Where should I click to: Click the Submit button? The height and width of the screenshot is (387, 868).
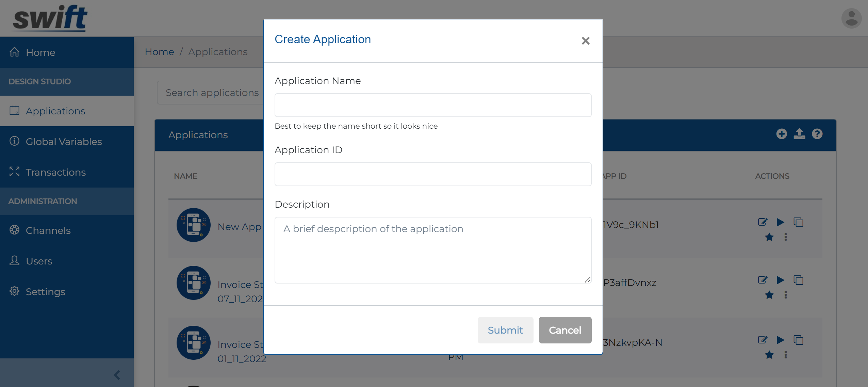[505, 330]
